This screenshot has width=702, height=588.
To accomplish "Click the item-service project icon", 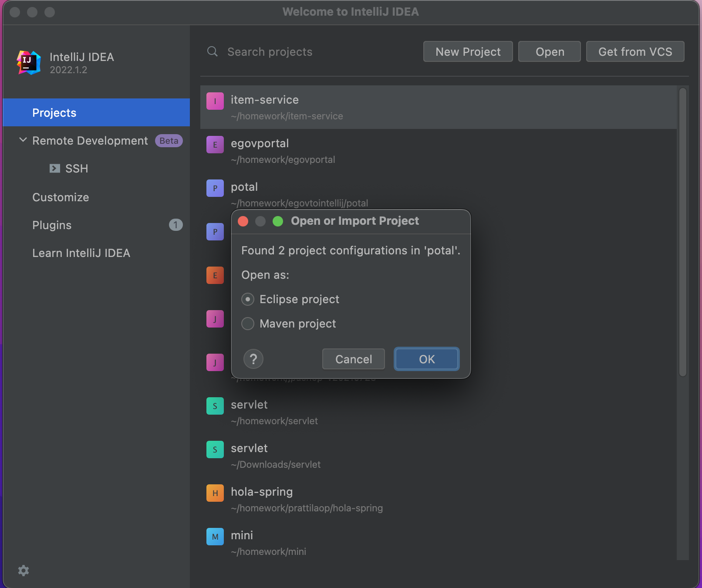I will tap(215, 101).
